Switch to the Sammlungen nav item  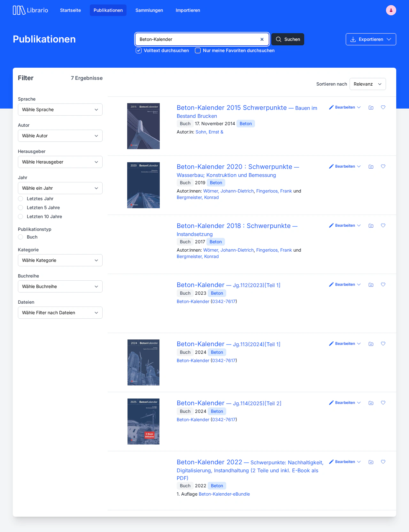click(x=149, y=10)
